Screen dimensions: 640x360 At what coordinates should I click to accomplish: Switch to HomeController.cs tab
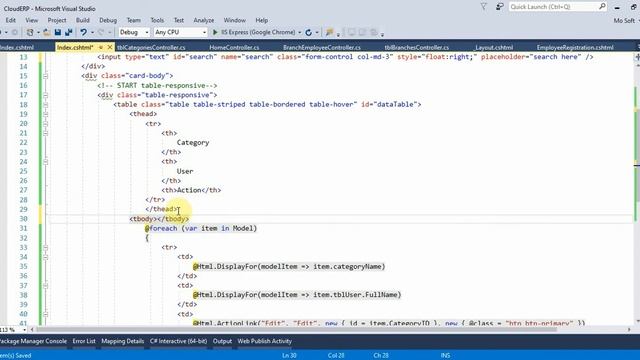[234, 47]
